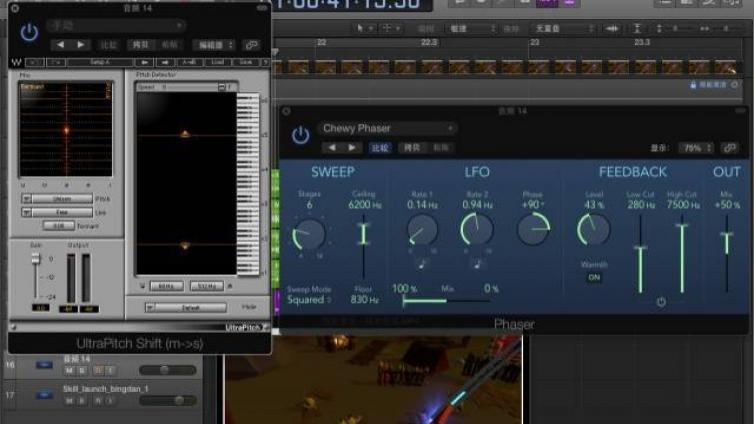Open the Pitch unit dropdown arrow
The width and height of the screenshot is (754, 424).
tap(26, 199)
